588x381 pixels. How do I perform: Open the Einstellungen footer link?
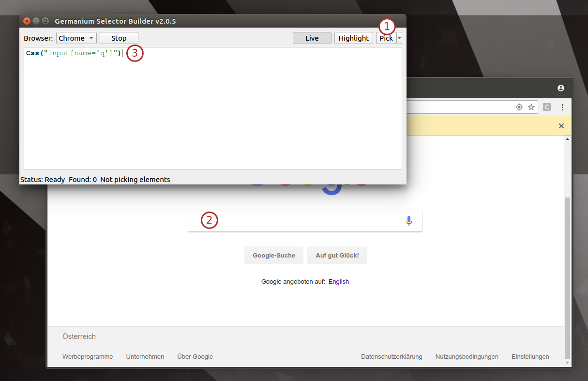(530, 357)
